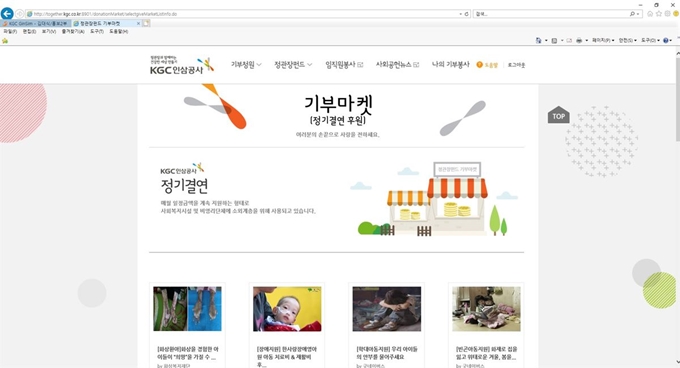Image resolution: width=680 pixels, height=368 pixels.
Task: Open the 도구(O) command bar dropdown
Action: click(x=650, y=40)
